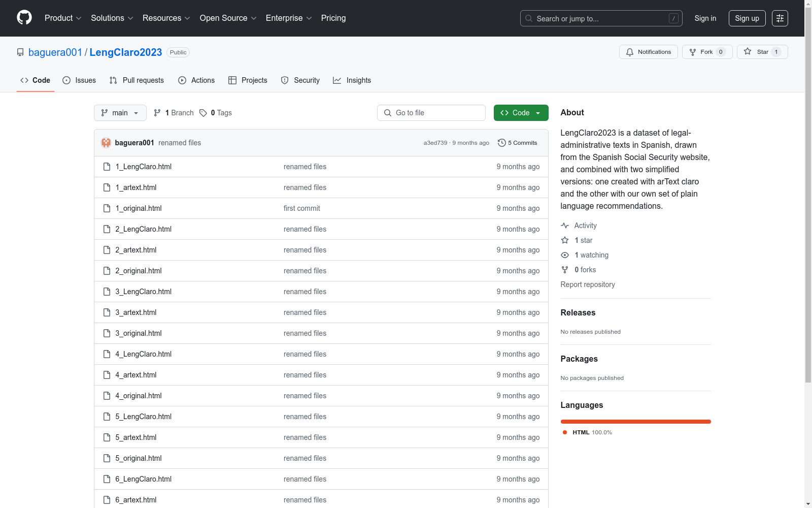Open the GitHub home logo
This screenshot has height=508, width=812.
(x=24, y=18)
